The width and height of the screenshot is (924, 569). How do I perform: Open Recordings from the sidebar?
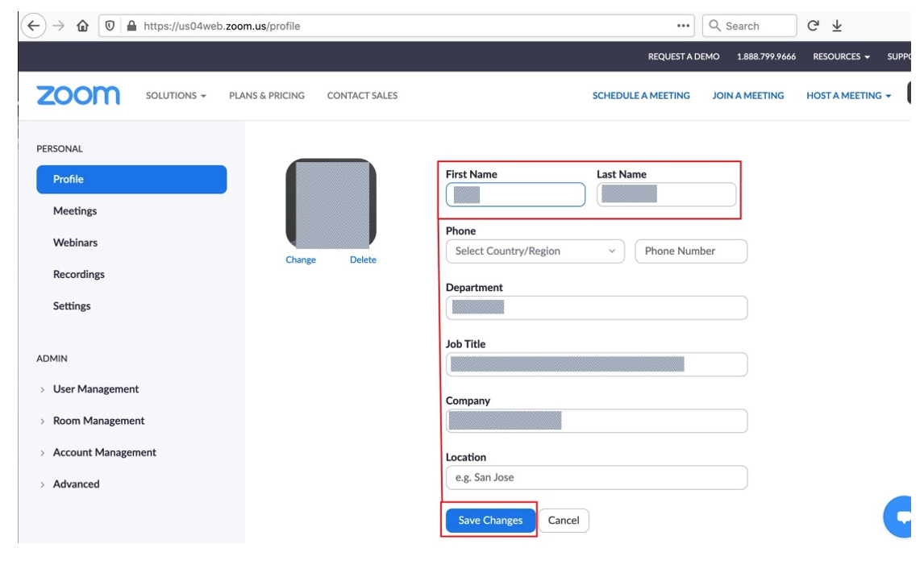[79, 275]
